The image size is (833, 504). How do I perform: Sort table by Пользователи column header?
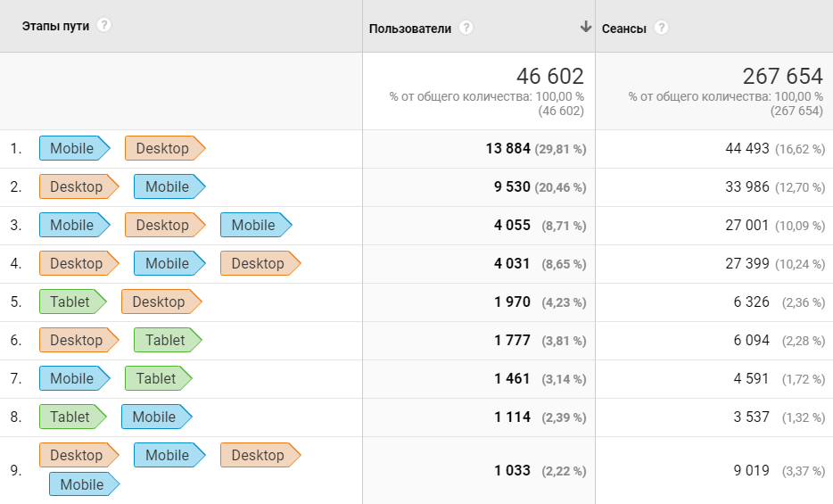pyautogui.click(x=410, y=29)
